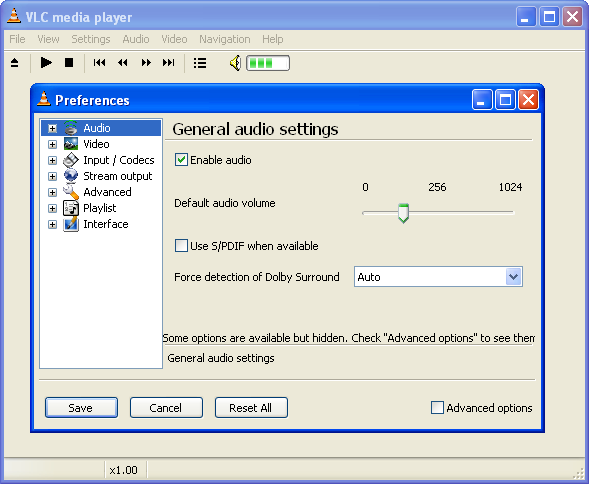Image resolution: width=589 pixels, height=484 pixels.
Task: Click the Video tree label
Action: point(96,144)
